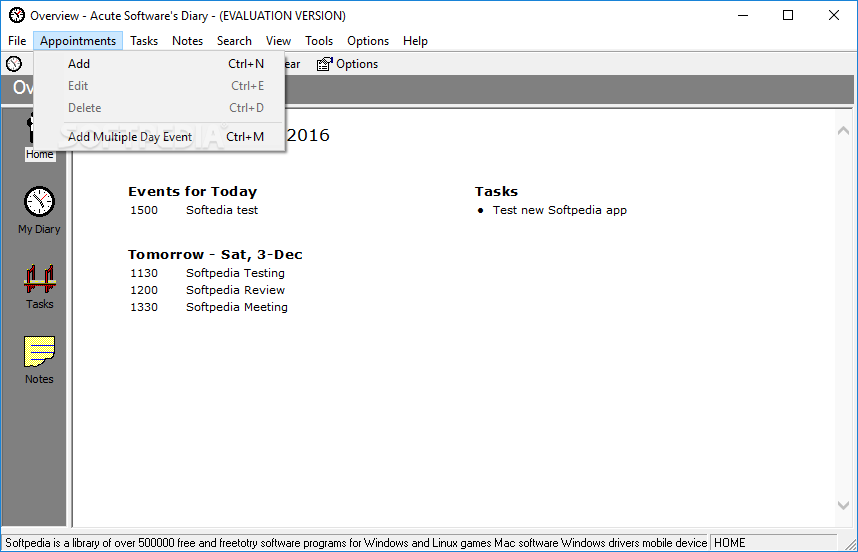Open the Help menu

pyautogui.click(x=415, y=41)
